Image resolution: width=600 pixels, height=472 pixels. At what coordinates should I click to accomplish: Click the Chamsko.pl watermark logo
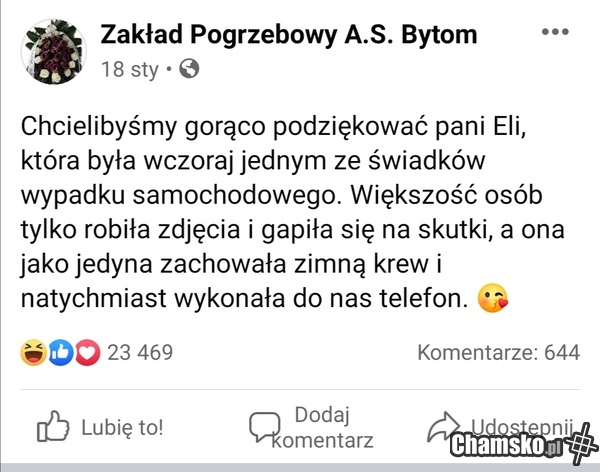(x=506, y=446)
